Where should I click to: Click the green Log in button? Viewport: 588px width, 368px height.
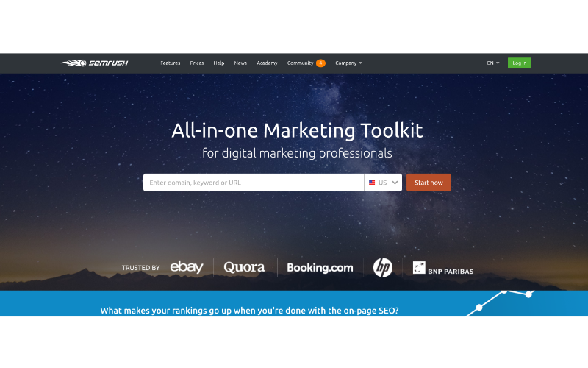(520, 63)
